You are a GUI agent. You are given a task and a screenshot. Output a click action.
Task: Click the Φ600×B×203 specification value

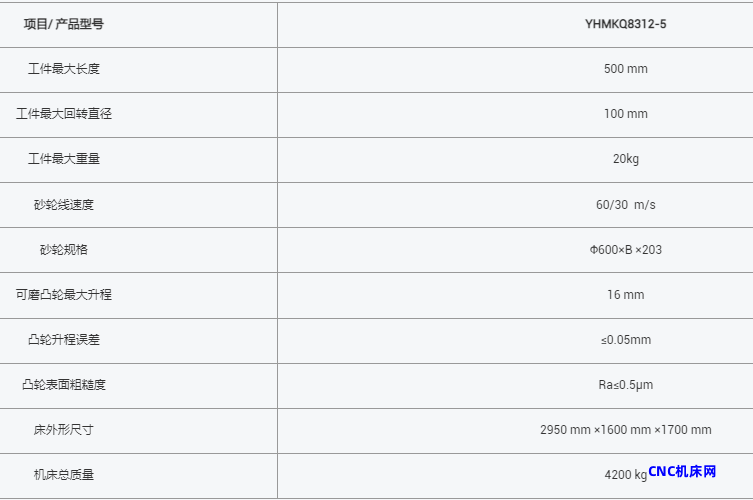(625, 250)
